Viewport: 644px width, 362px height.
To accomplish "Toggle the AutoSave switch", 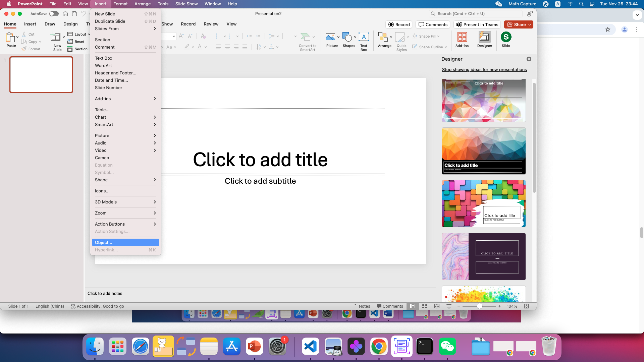I will tap(54, 14).
